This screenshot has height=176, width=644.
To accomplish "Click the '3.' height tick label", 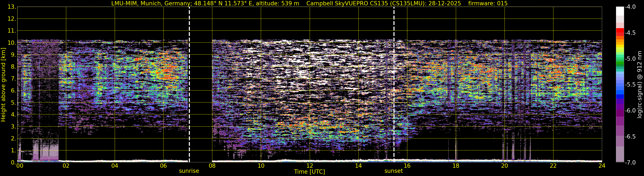I will tap(13, 127).
